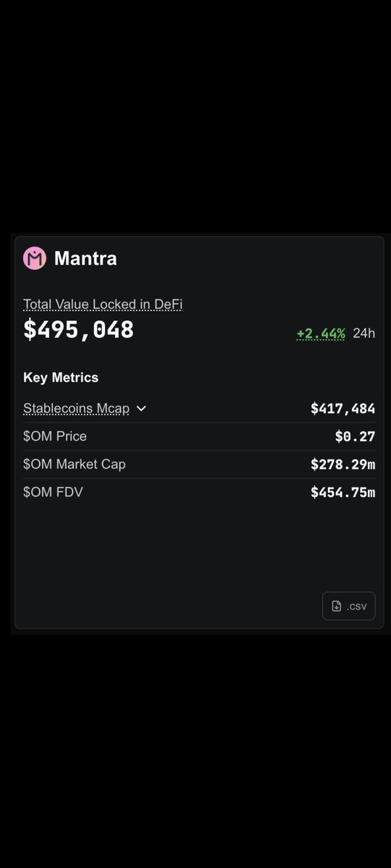
Task: Click the $0.27 price value
Action: tap(355, 436)
